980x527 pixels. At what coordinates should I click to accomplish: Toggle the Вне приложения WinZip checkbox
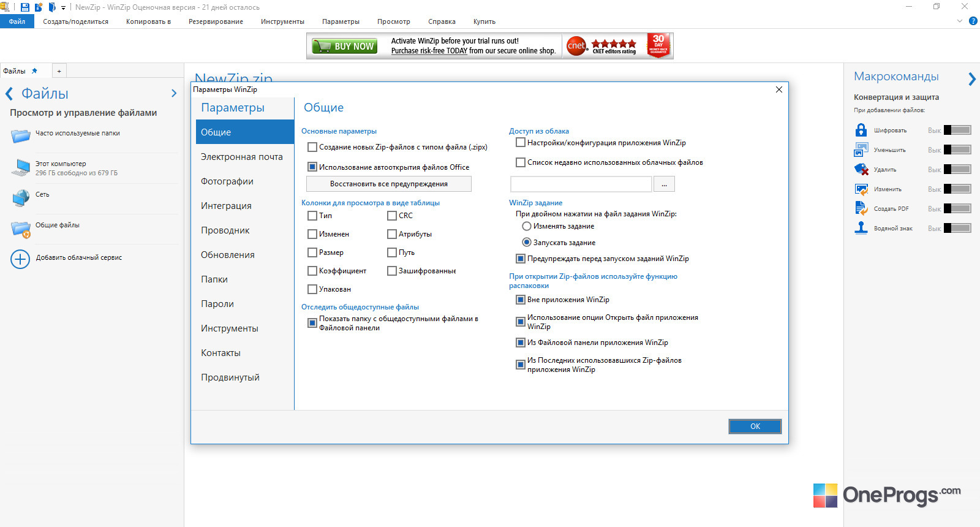click(521, 300)
